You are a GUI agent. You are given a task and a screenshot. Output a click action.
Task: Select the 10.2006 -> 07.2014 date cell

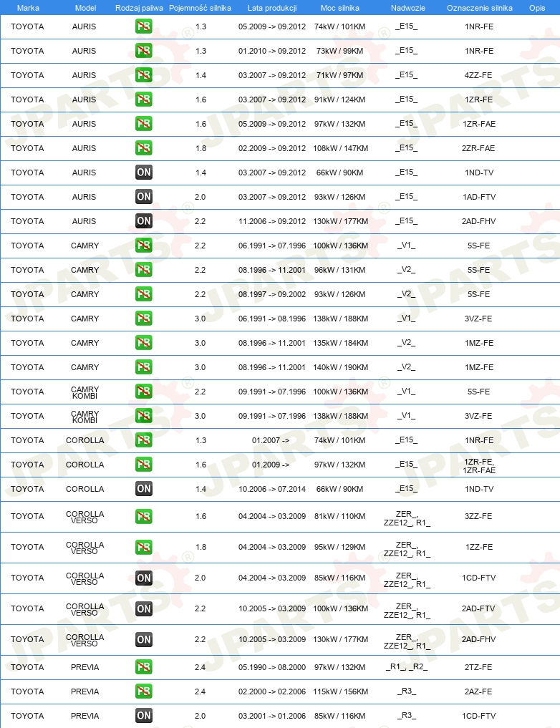click(272, 489)
